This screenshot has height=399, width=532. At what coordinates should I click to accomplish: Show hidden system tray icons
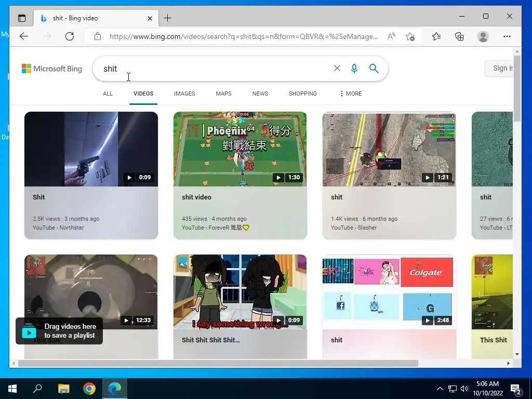coord(440,389)
